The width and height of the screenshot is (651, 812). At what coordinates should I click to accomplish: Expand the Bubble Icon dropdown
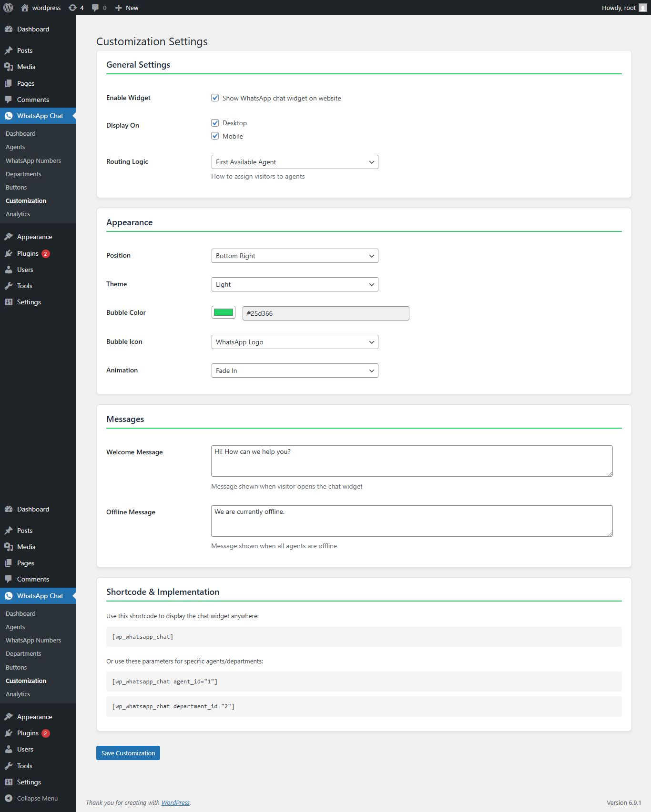coord(295,342)
